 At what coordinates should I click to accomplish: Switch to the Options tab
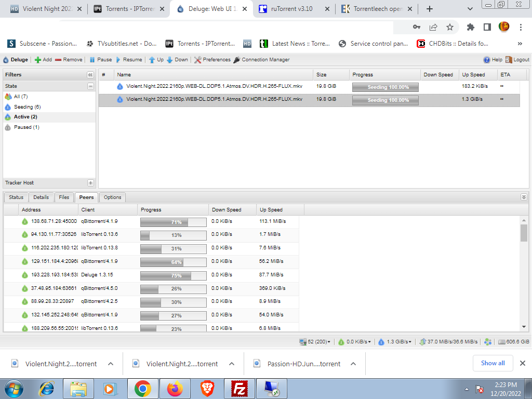[112, 197]
